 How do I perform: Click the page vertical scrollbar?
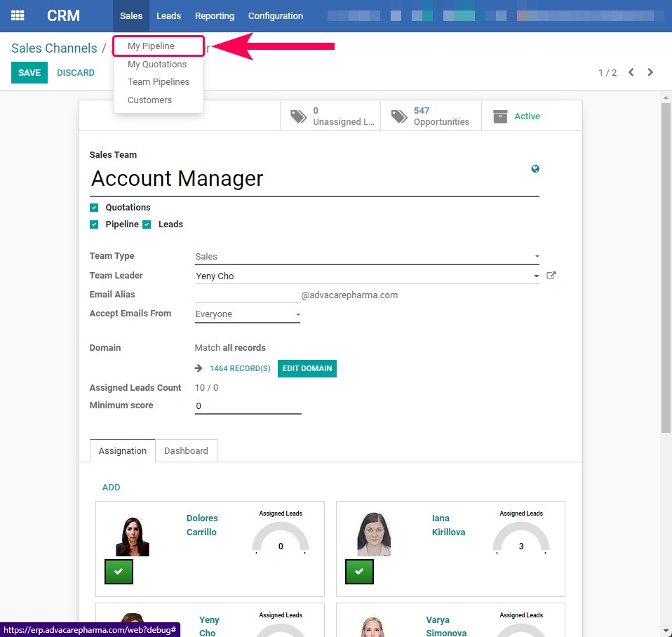pos(666,268)
